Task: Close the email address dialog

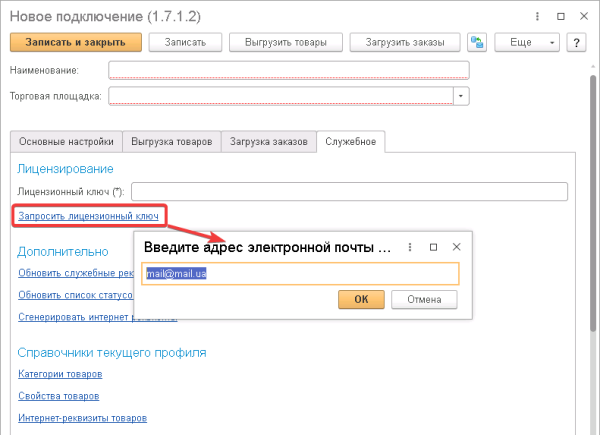Action: pos(457,246)
